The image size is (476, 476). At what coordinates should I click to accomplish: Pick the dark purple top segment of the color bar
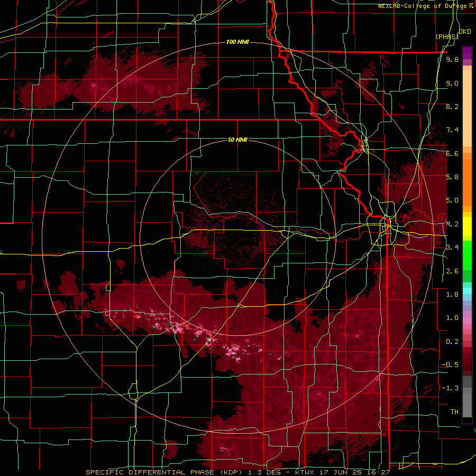point(467,53)
